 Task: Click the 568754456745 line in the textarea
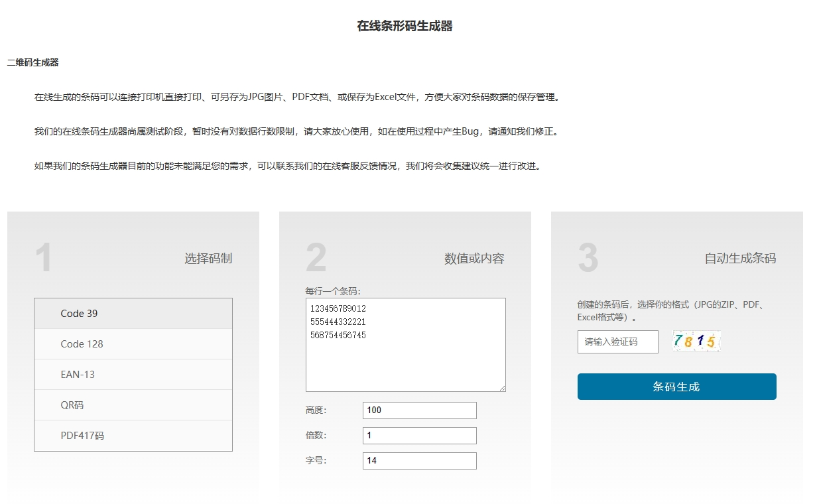[x=338, y=336]
